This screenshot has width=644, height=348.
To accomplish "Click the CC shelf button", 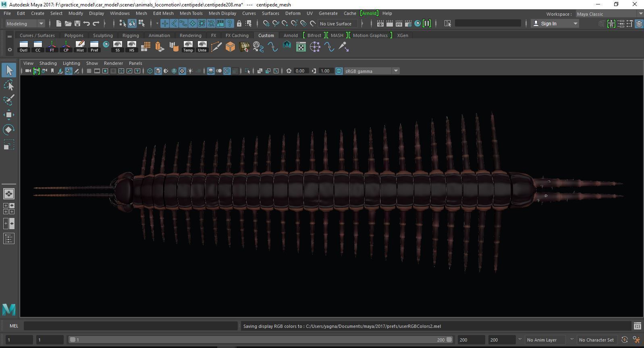I will [38, 47].
